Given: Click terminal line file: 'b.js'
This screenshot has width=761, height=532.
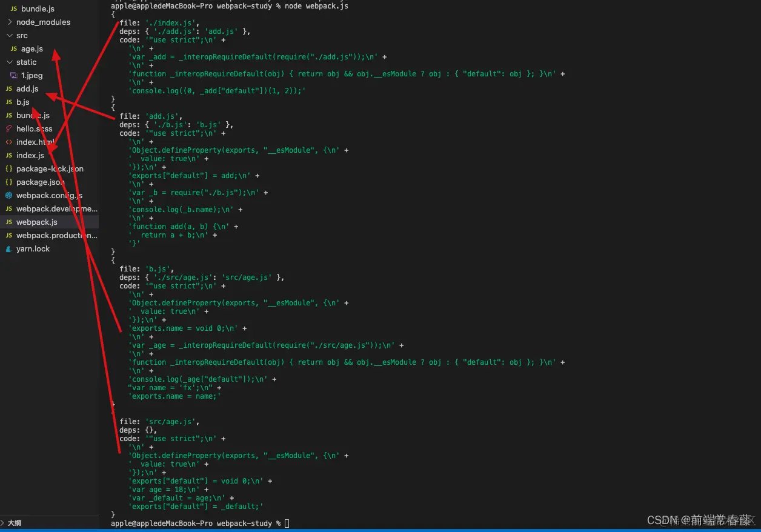Looking at the screenshot, I should coord(147,268).
